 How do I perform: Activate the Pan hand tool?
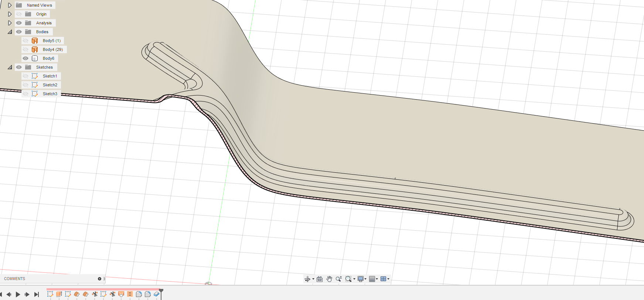click(329, 279)
